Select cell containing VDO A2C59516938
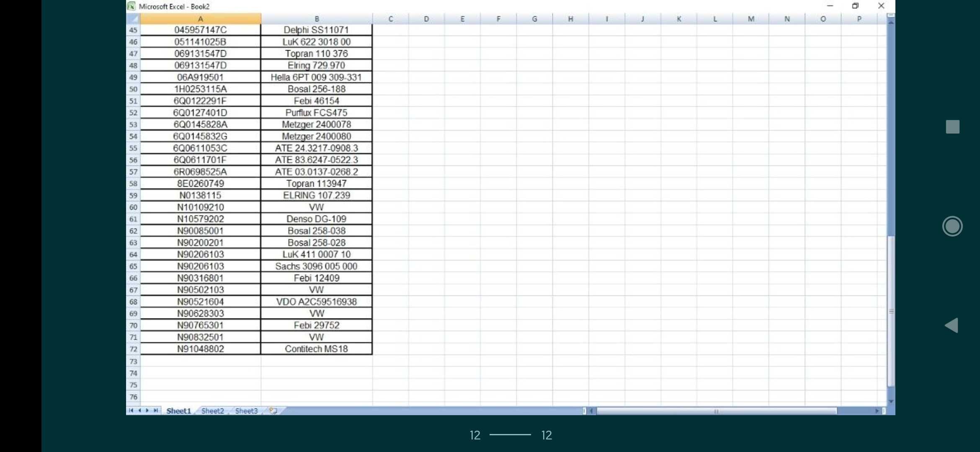This screenshot has width=980, height=452. [x=316, y=302]
